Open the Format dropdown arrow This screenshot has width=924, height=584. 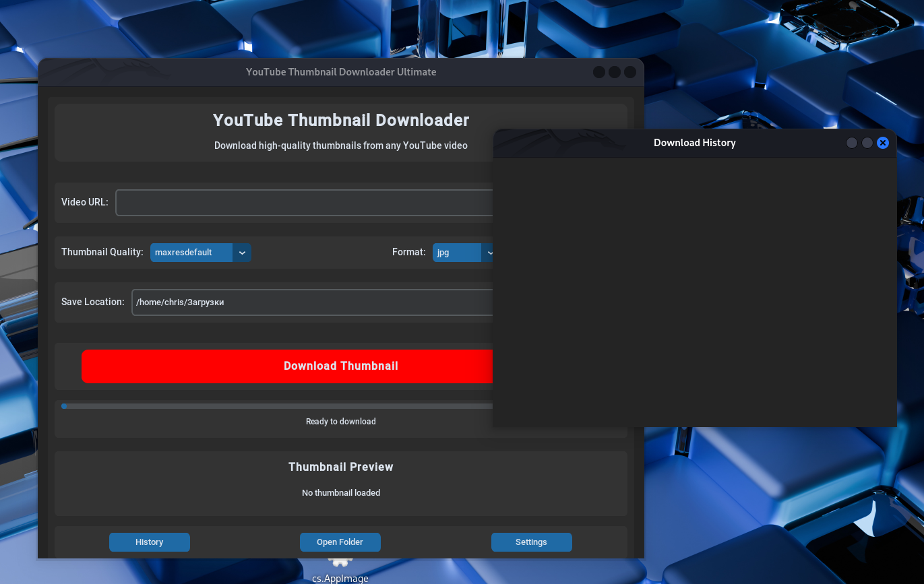click(489, 253)
